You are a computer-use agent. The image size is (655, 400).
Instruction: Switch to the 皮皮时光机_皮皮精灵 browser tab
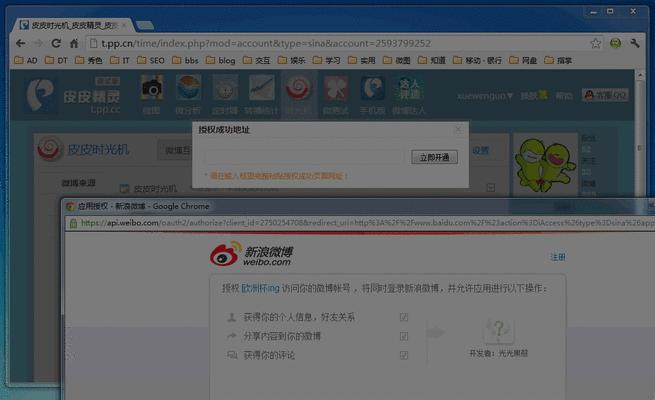click(x=73, y=25)
